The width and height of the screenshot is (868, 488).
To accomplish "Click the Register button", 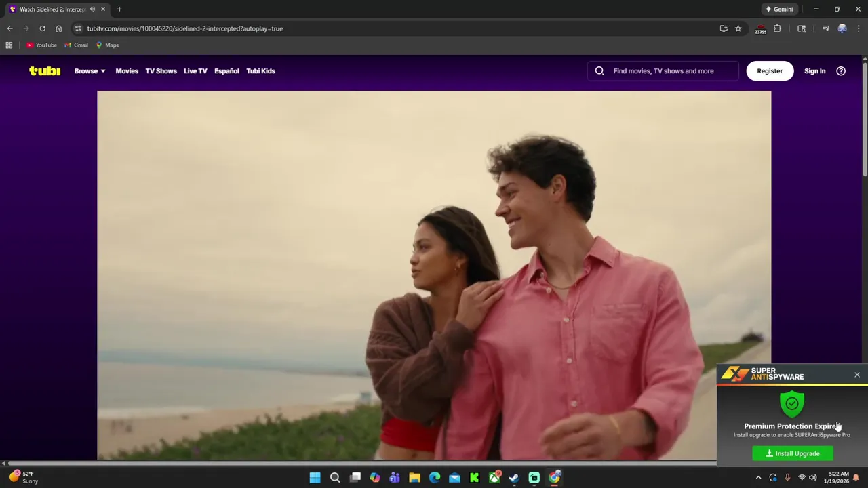I will [770, 70].
